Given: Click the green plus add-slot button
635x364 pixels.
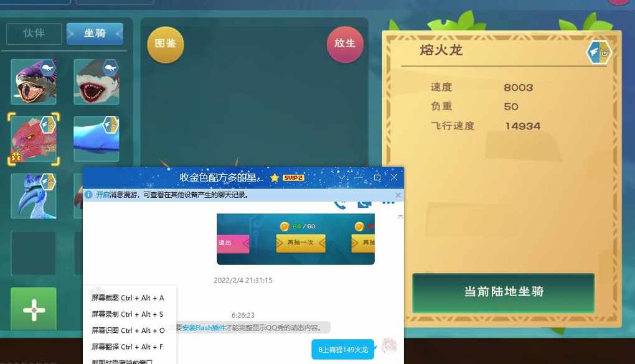Looking at the screenshot, I should click(34, 310).
